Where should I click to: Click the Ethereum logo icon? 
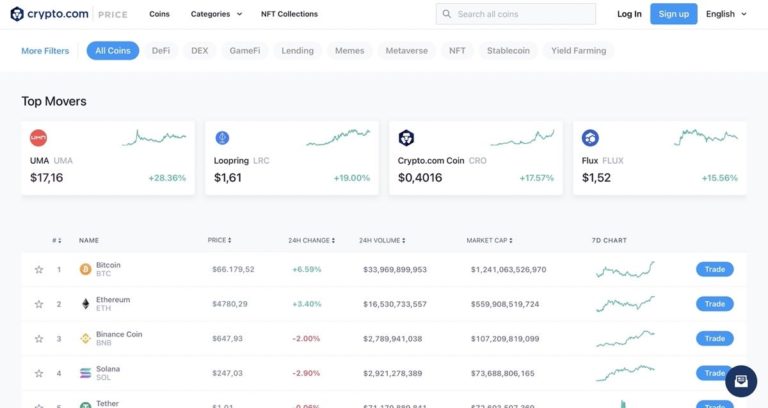[85, 304]
